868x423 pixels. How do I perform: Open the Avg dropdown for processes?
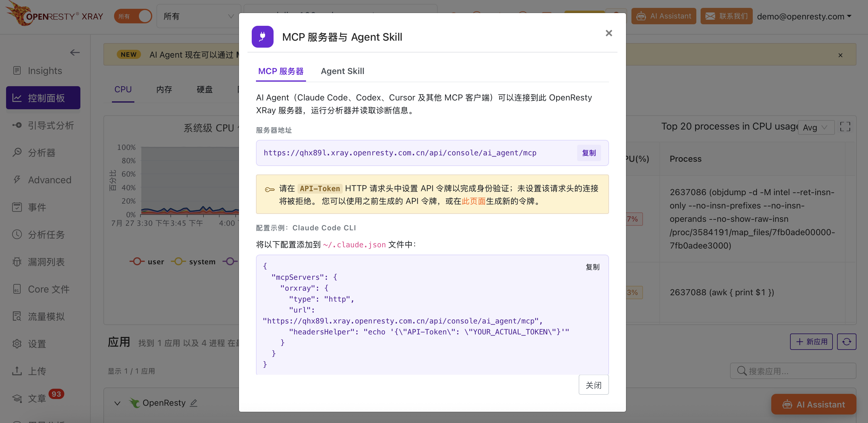pyautogui.click(x=816, y=127)
